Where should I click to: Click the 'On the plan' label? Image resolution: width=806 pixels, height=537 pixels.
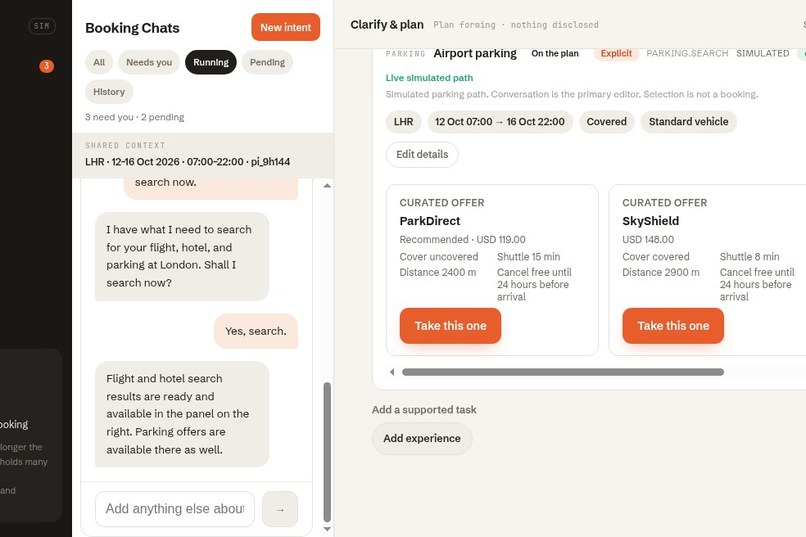click(x=555, y=53)
